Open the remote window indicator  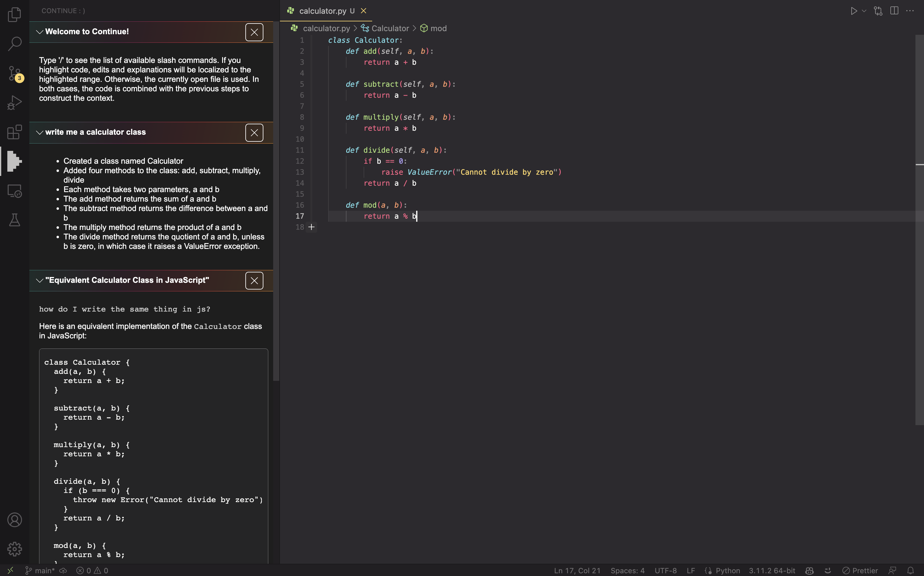(10, 570)
